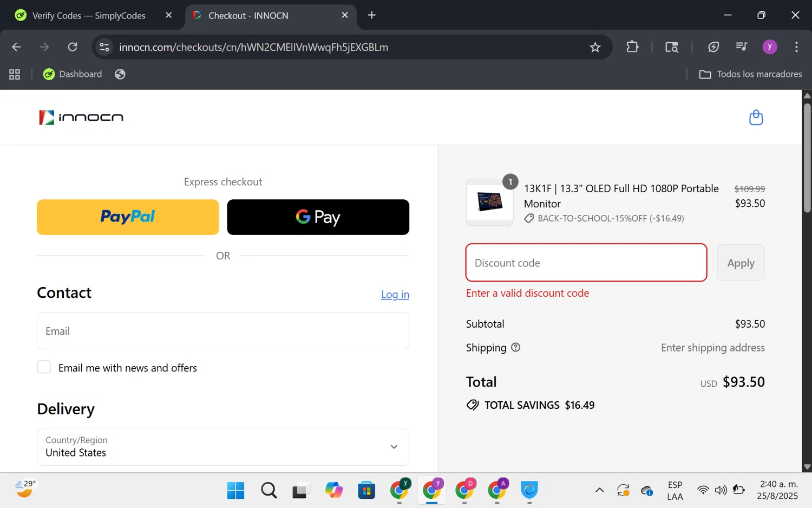The height and width of the screenshot is (508, 812).
Task: Click the INNOCN logo
Action: (x=81, y=118)
